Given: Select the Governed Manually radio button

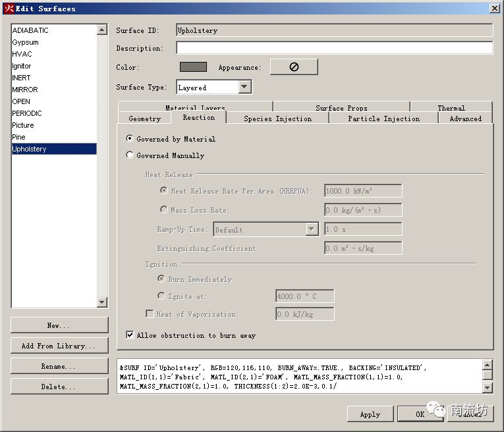Looking at the screenshot, I should point(130,155).
